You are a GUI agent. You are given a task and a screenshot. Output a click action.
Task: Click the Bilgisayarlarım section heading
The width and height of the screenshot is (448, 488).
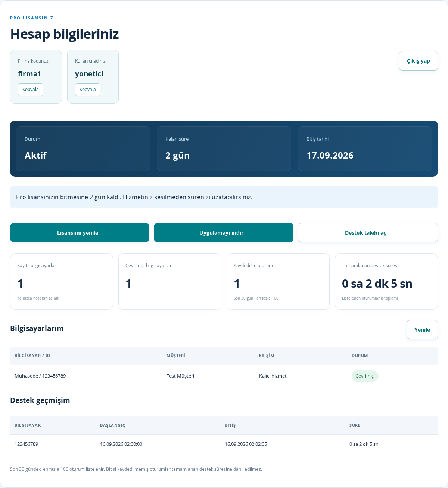37,328
